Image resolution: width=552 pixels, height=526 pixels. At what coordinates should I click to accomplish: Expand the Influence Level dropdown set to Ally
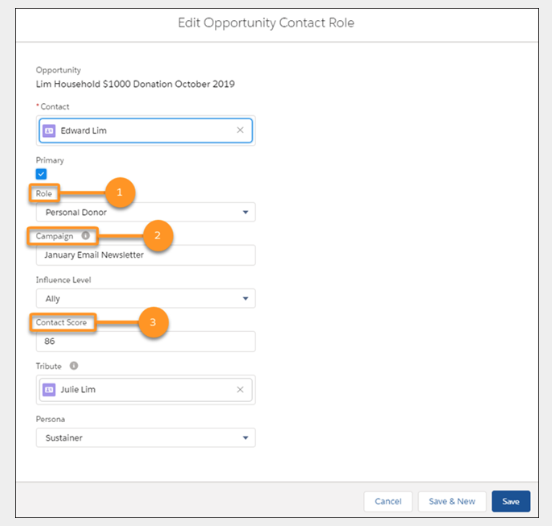[x=146, y=299]
